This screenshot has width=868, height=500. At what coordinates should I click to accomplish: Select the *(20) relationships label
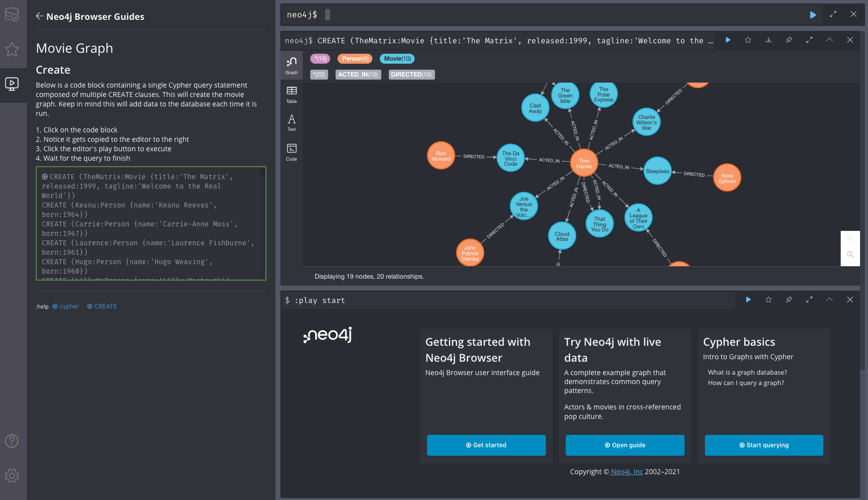[319, 75]
